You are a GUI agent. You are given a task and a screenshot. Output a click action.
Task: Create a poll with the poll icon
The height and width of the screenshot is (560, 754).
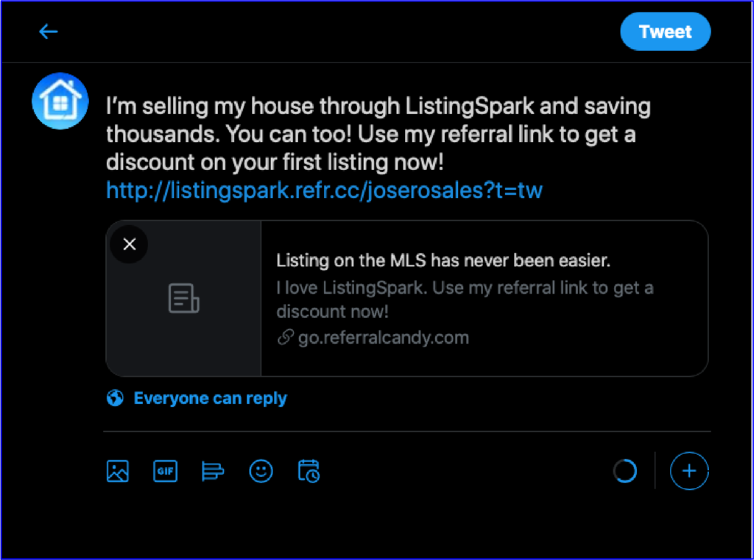pyautogui.click(x=213, y=471)
